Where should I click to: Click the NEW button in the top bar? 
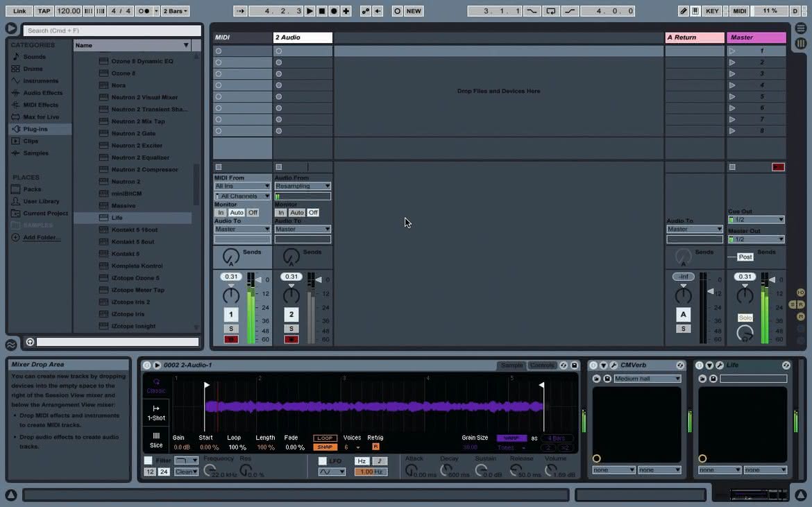(x=414, y=11)
